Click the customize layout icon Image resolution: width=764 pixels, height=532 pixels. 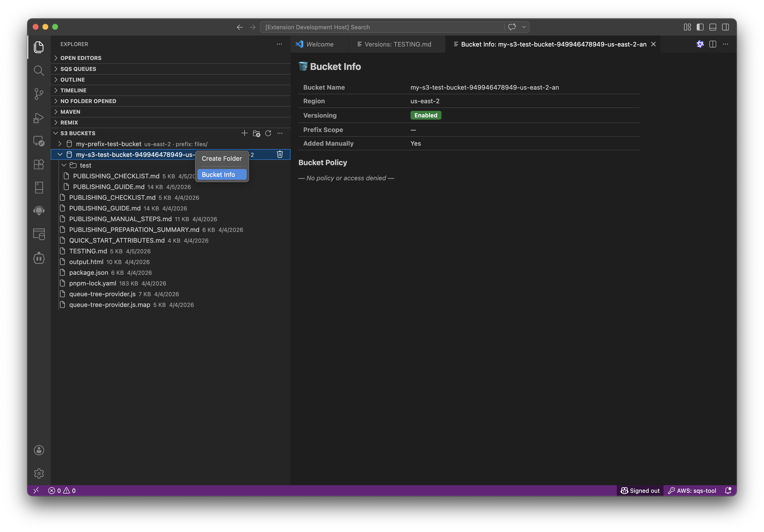click(687, 27)
